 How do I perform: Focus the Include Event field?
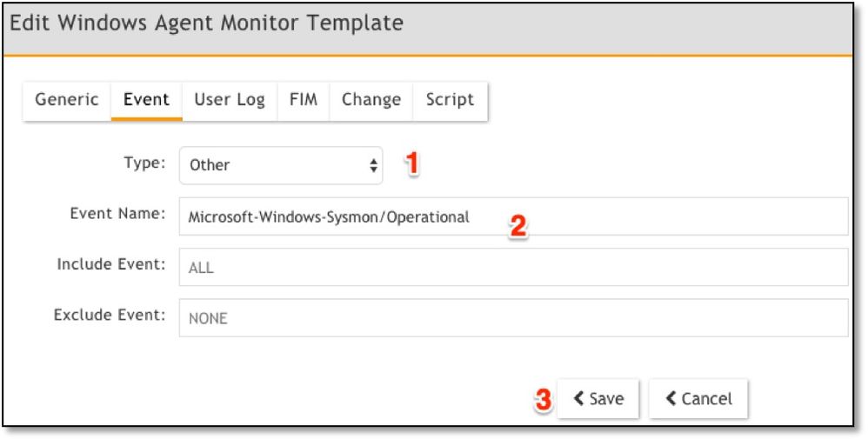pyautogui.click(x=513, y=267)
